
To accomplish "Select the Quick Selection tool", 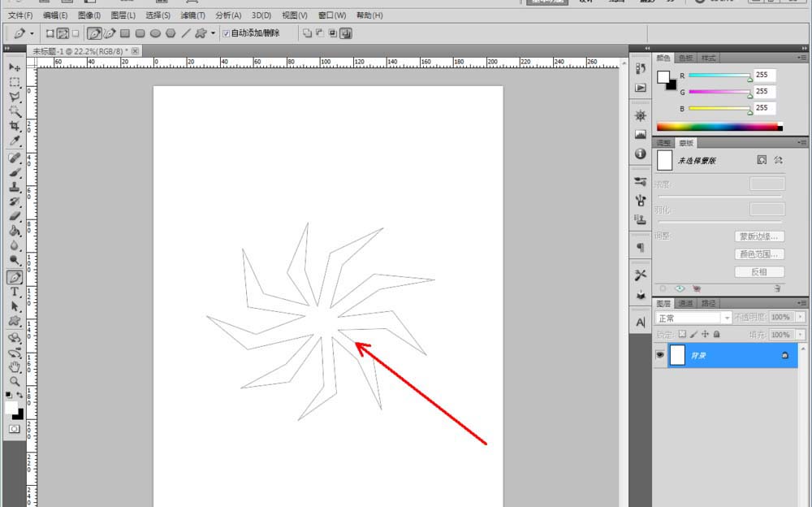I will point(15,111).
